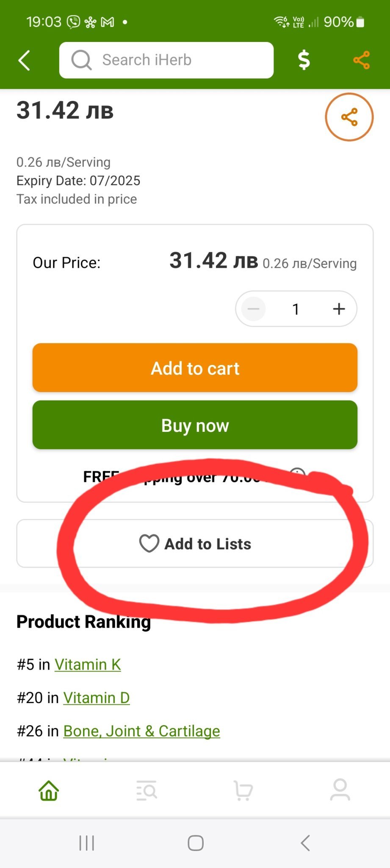Open the Home tab

[x=49, y=790]
